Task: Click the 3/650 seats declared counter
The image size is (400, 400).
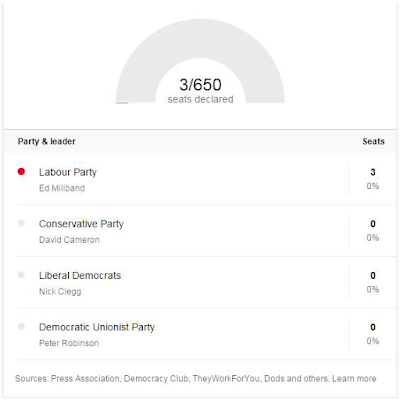Action: (x=200, y=91)
